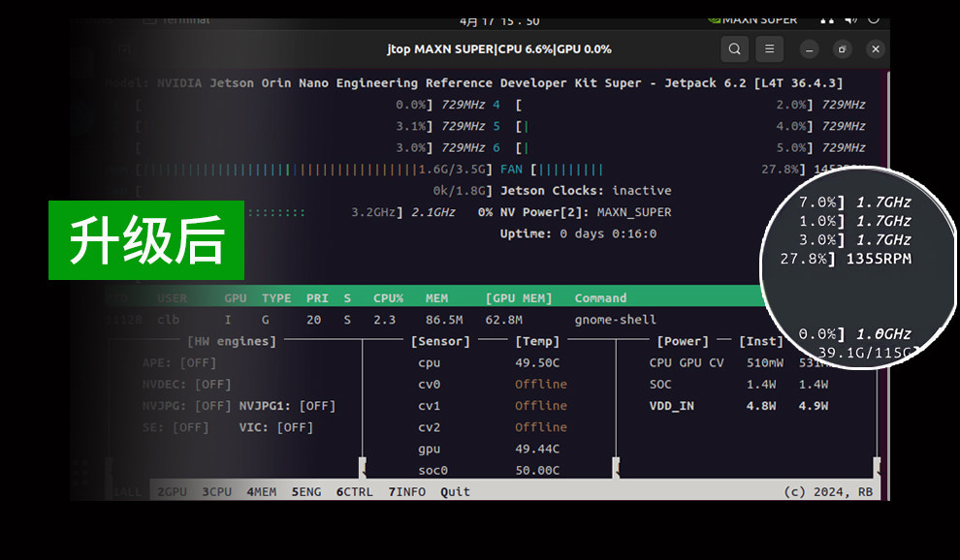Open the 2GPU page

click(172, 491)
